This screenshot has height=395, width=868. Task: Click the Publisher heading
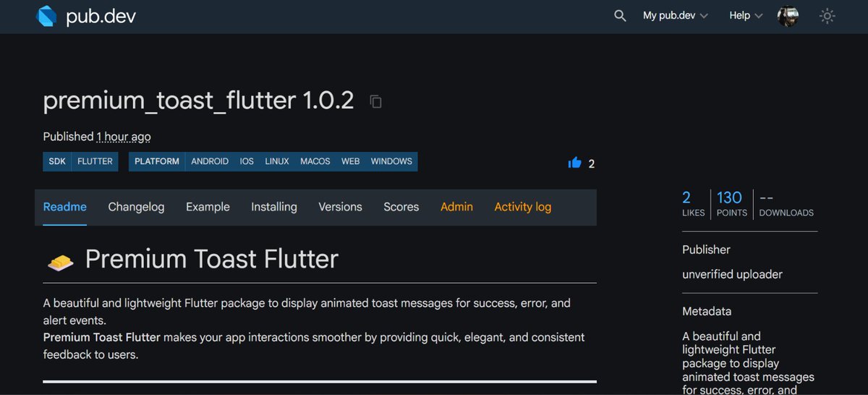[706, 250]
